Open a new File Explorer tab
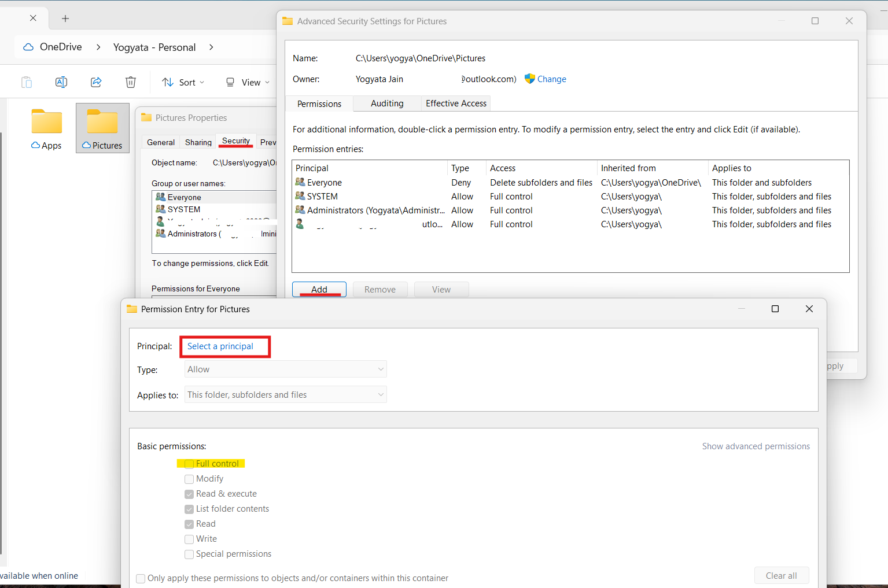Image resolution: width=888 pixels, height=588 pixels. [x=65, y=18]
